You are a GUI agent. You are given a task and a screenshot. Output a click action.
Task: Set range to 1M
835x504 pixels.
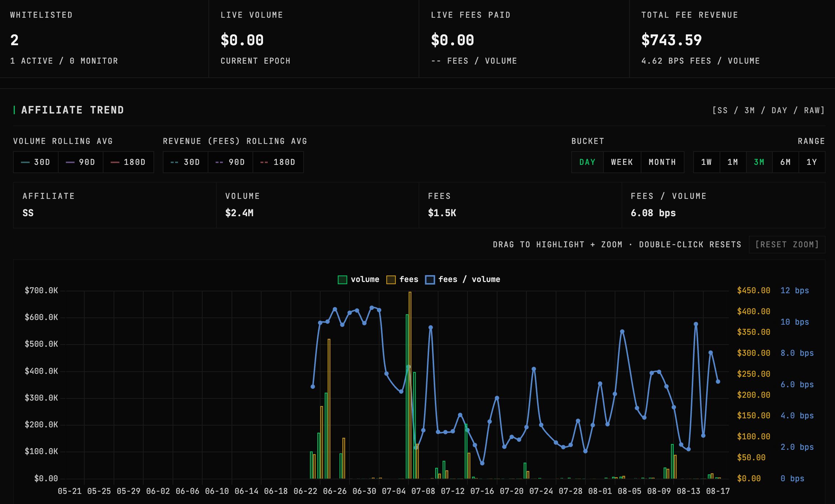733,162
